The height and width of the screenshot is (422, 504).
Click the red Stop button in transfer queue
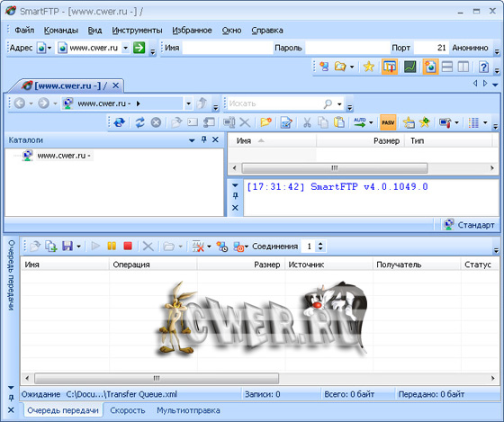click(128, 247)
